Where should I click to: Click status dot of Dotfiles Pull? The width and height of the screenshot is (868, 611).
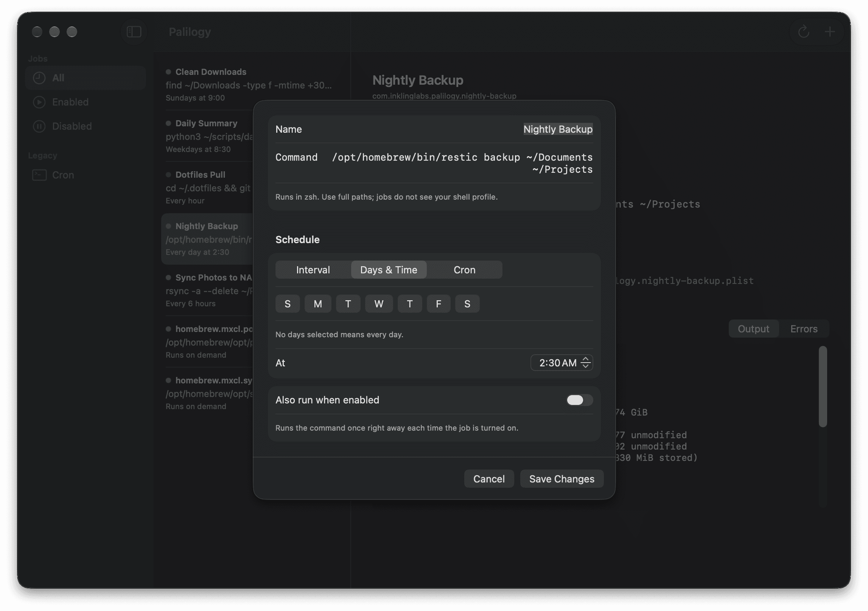tap(168, 175)
